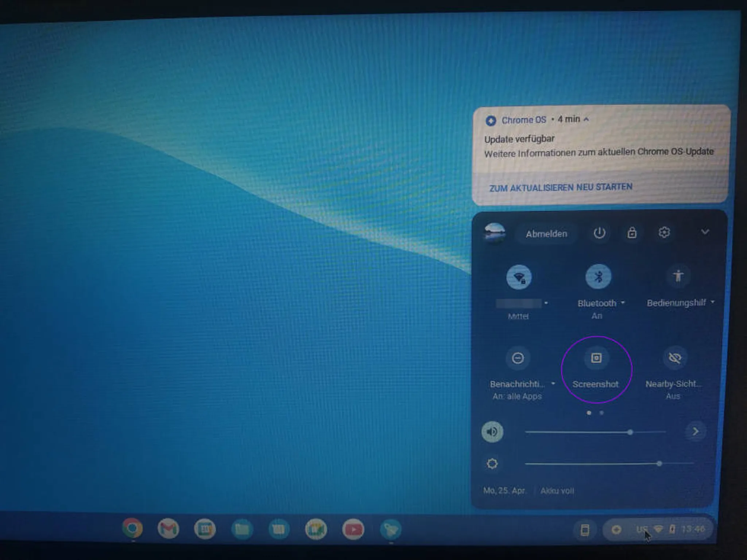Click the user avatar picture
This screenshot has width=747, height=560.
(495, 233)
